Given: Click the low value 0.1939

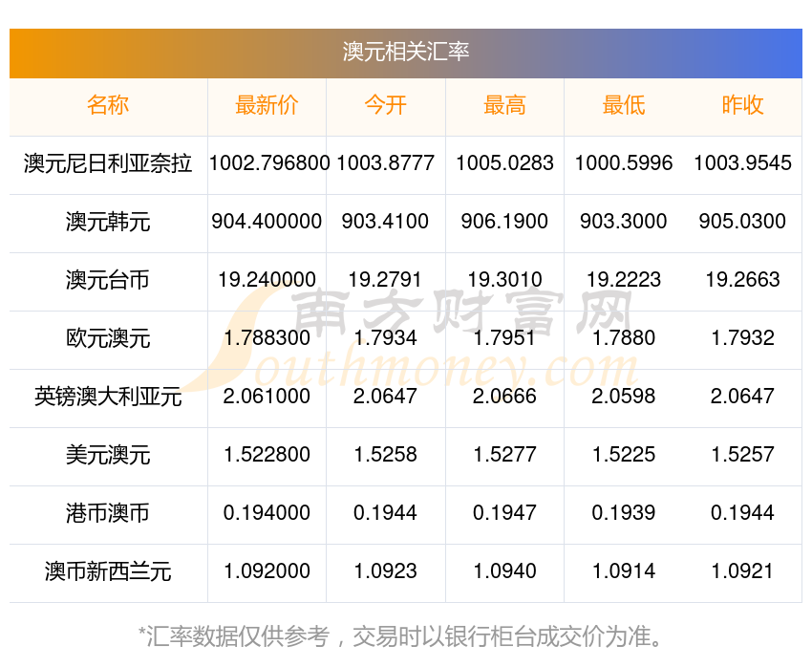Looking at the screenshot, I should click(x=624, y=513).
